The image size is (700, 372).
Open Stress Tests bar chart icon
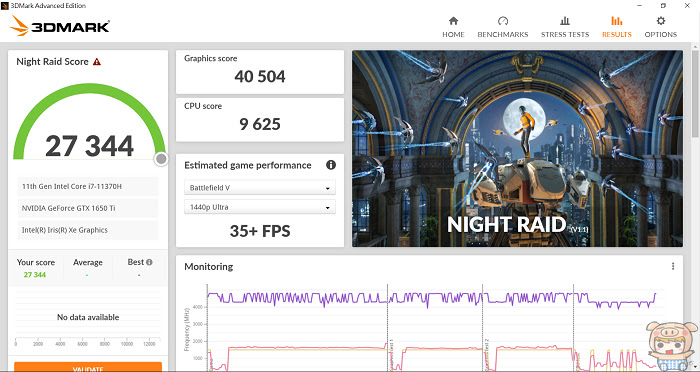point(565,21)
